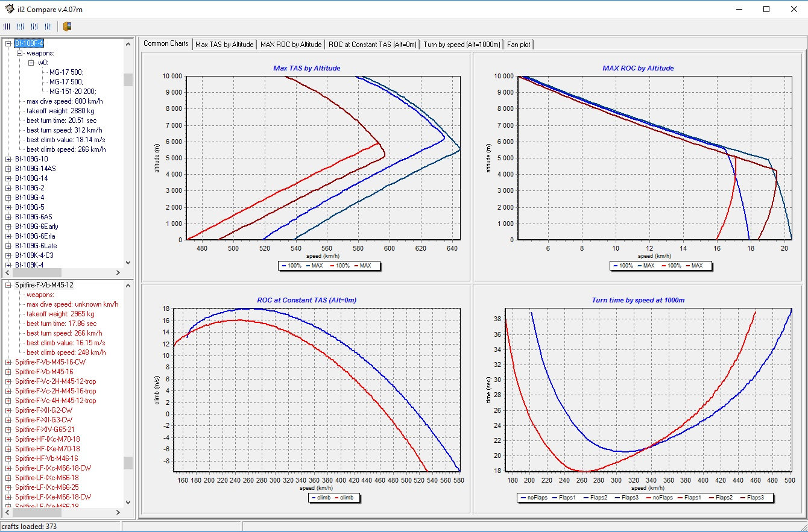Click the 'Max TAS by Altitude' chart title
This screenshot has height=532, width=808.
click(307, 68)
